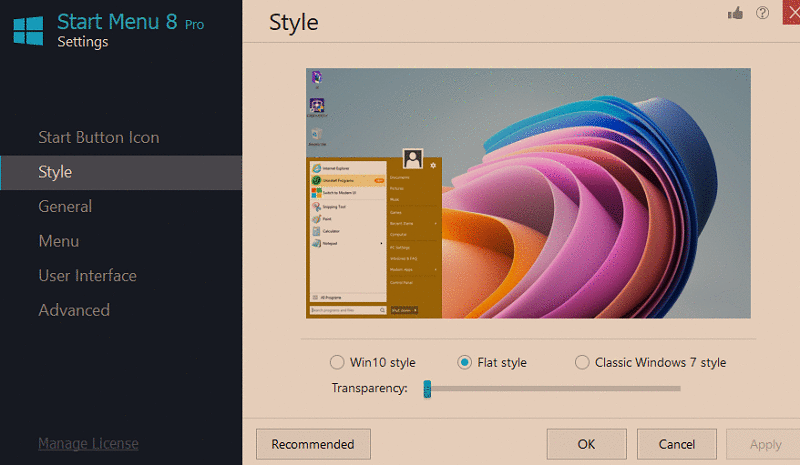The width and height of the screenshot is (800, 465).
Task: Click the thumbs-up like icon
Action: [736, 13]
